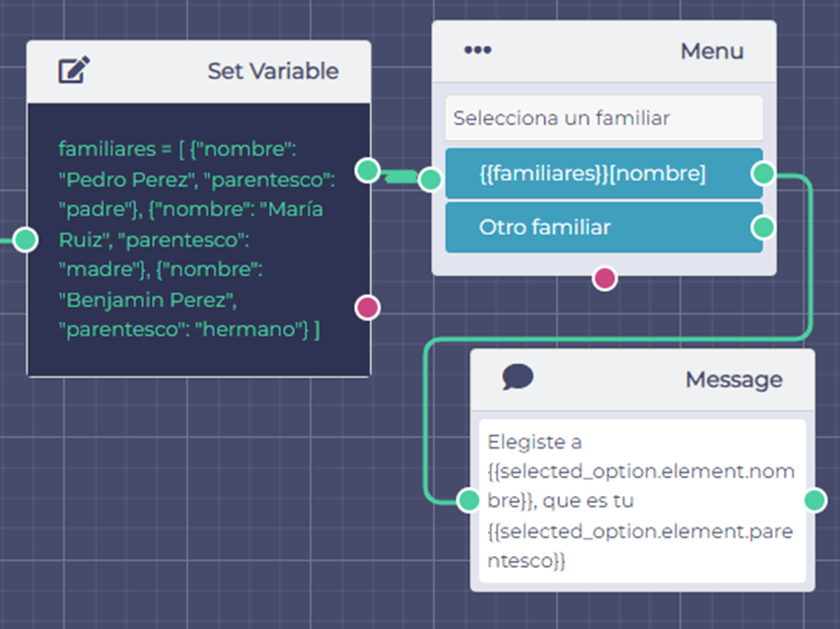Click the familiares variable definition text
The height and width of the screenshot is (629, 840).
click(x=197, y=240)
